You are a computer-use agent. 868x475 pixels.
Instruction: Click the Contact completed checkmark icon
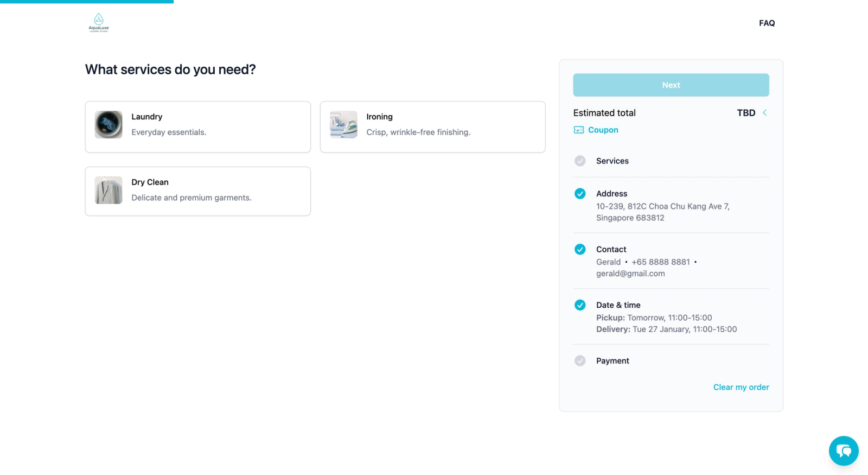580,249
